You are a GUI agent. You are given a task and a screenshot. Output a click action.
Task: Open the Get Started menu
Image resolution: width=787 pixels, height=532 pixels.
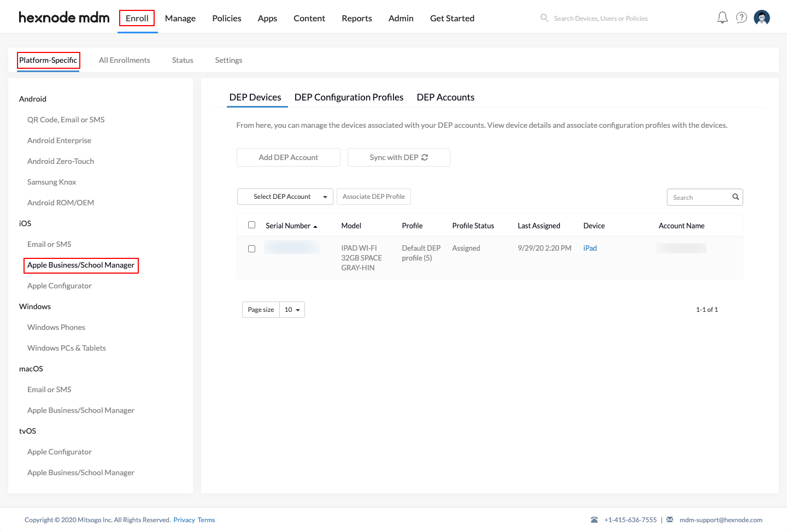452,19
